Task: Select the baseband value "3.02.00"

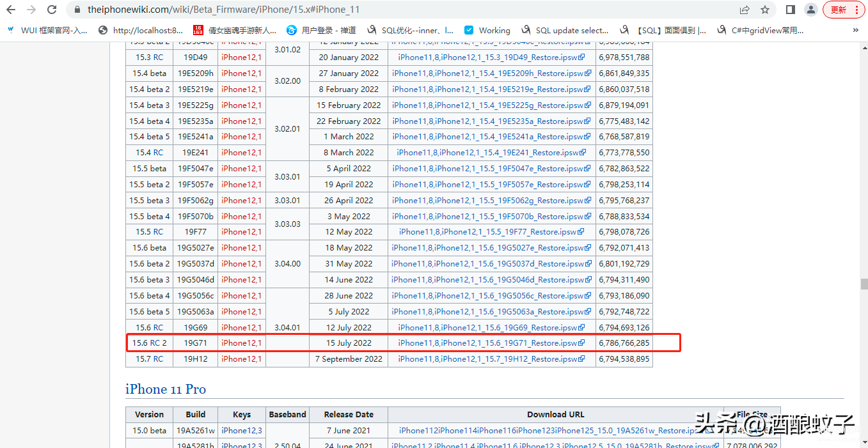Action: 287,81
